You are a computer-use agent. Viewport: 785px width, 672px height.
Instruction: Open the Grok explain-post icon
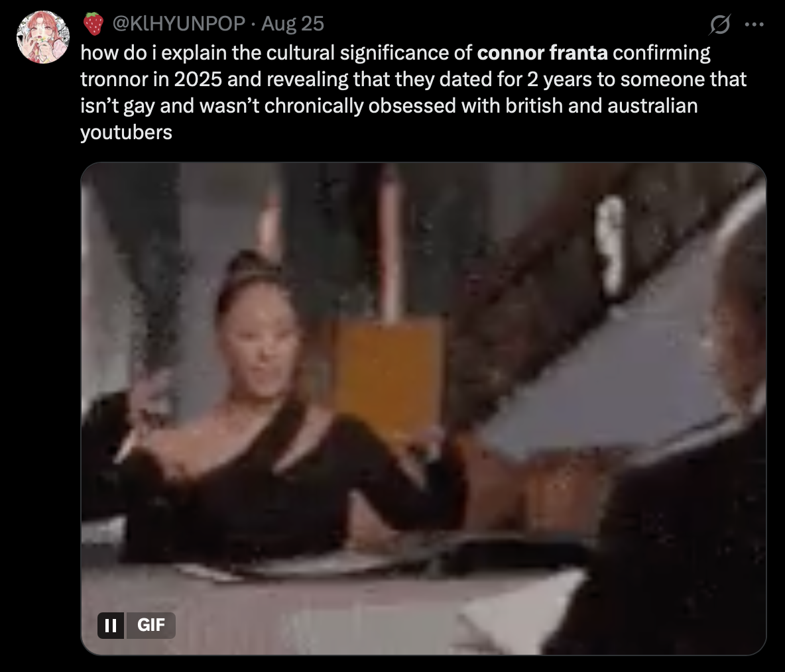tap(719, 24)
